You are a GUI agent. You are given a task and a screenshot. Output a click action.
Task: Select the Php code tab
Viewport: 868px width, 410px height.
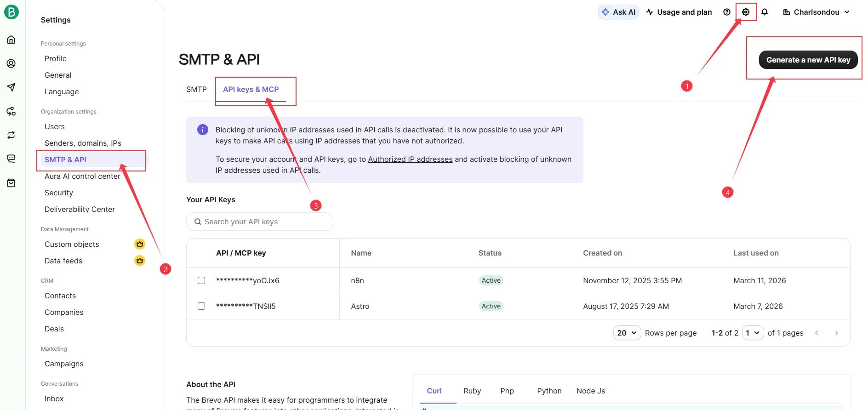tap(507, 391)
